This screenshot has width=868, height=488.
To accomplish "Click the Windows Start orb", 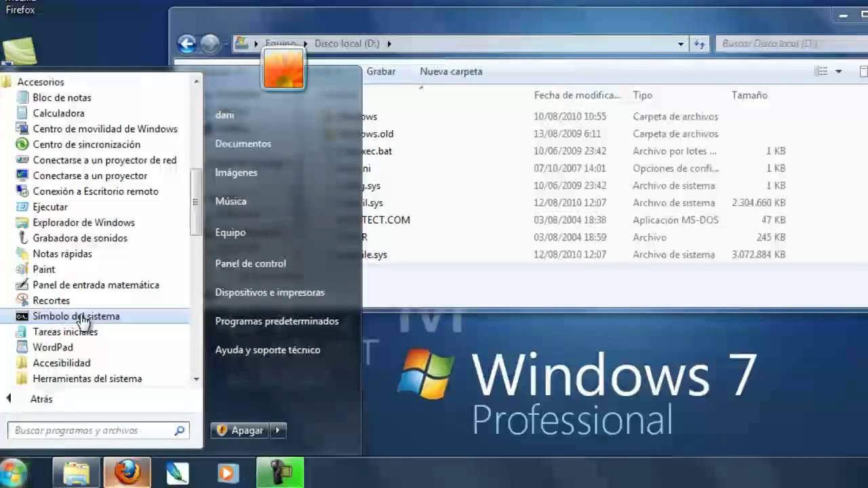I will (12, 472).
